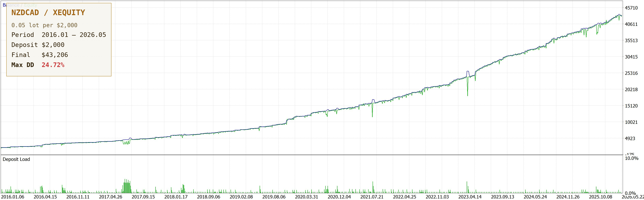Click the Max DD 24.72% value
Viewport: 644px width, 200px height.
pos(53,65)
